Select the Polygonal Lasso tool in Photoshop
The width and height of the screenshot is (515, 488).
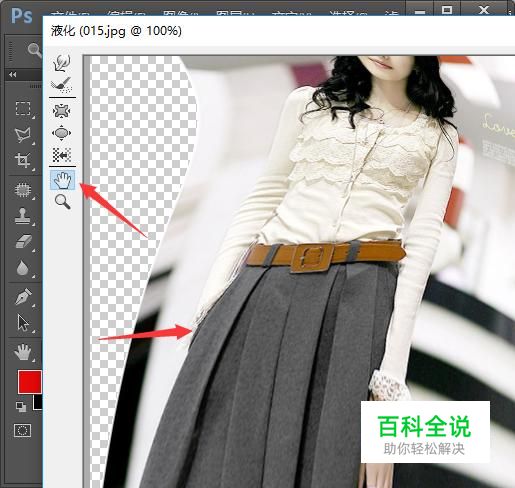(23, 135)
